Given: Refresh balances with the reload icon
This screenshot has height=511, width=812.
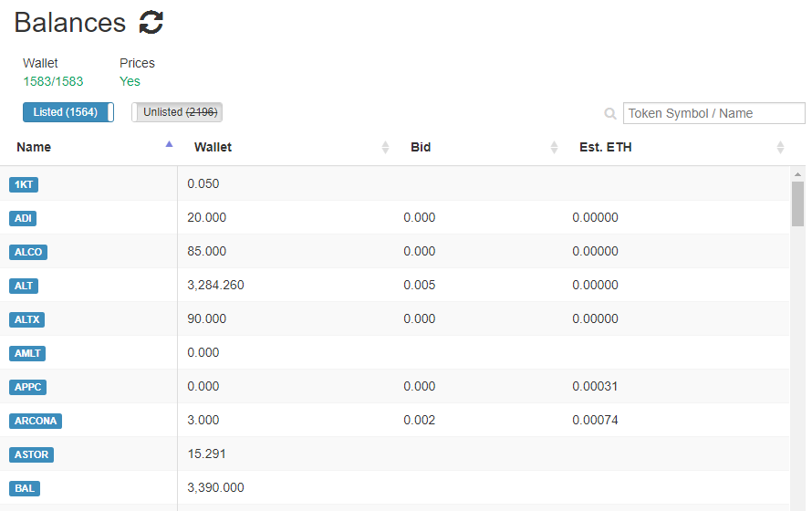Looking at the screenshot, I should click(151, 23).
